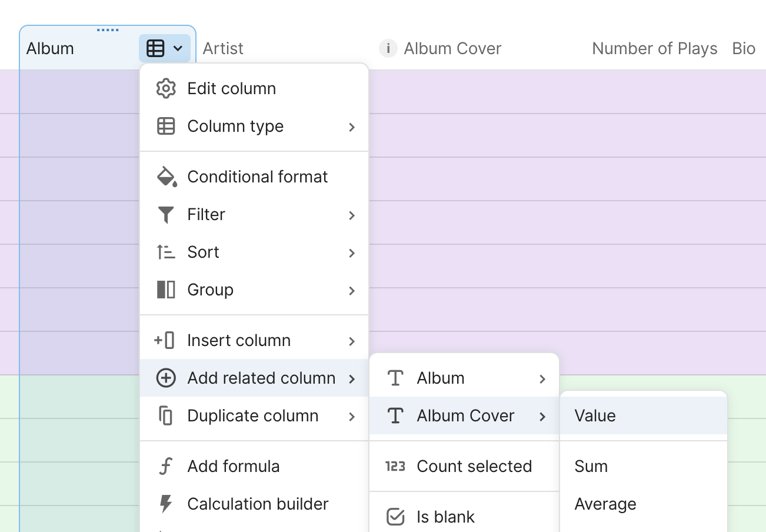Expand the Column type submenu arrow
Image resolution: width=766 pixels, height=532 pixels.
pyautogui.click(x=352, y=127)
